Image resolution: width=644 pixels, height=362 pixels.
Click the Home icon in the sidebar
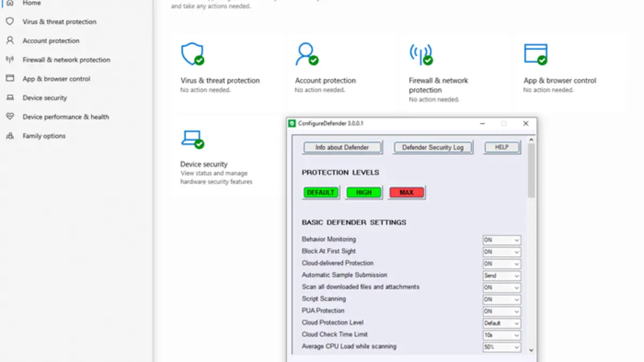10,3
